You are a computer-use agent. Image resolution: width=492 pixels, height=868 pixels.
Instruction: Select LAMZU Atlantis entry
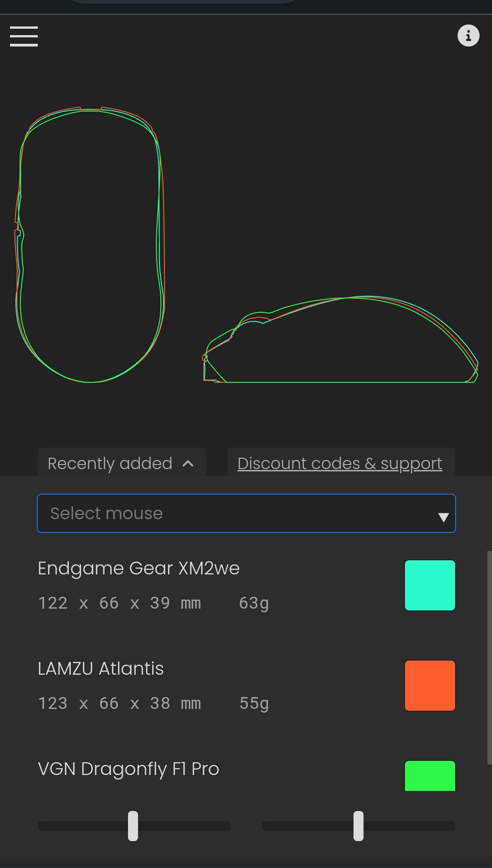click(x=101, y=669)
